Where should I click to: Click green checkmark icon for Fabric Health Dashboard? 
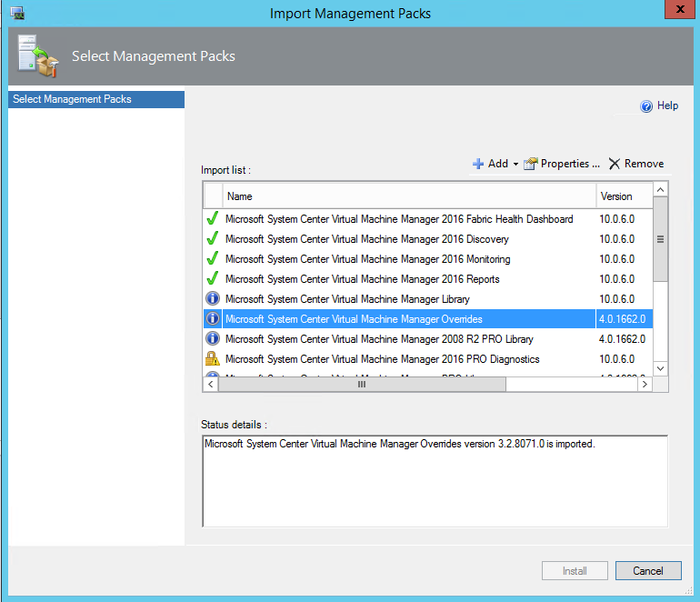pyautogui.click(x=213, y=219)
